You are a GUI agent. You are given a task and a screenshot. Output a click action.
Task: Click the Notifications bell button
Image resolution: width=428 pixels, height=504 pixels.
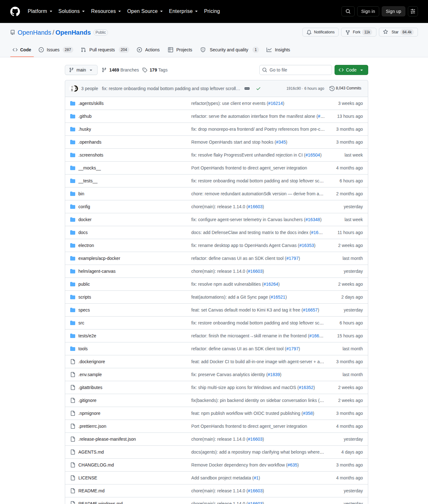coord(321,32)
